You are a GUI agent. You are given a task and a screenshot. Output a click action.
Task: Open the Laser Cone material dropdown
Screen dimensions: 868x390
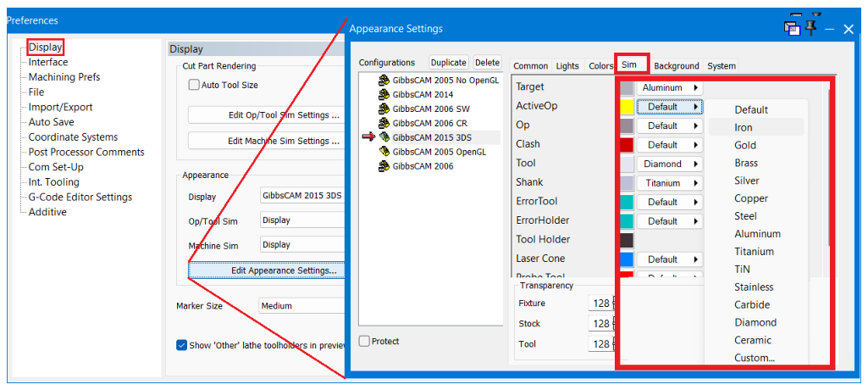[669, 259]
